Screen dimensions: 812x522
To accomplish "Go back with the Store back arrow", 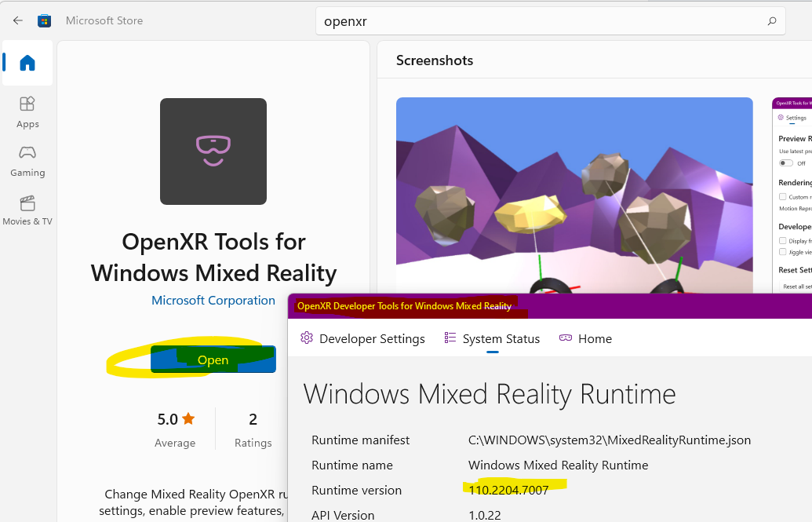I will [x=17, y=20].
